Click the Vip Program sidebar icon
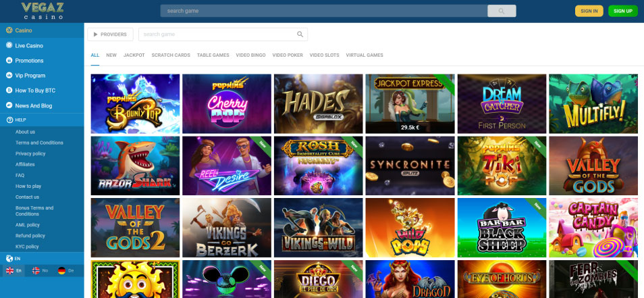This screenshot has height=298, width=644. tap(9, 75)
